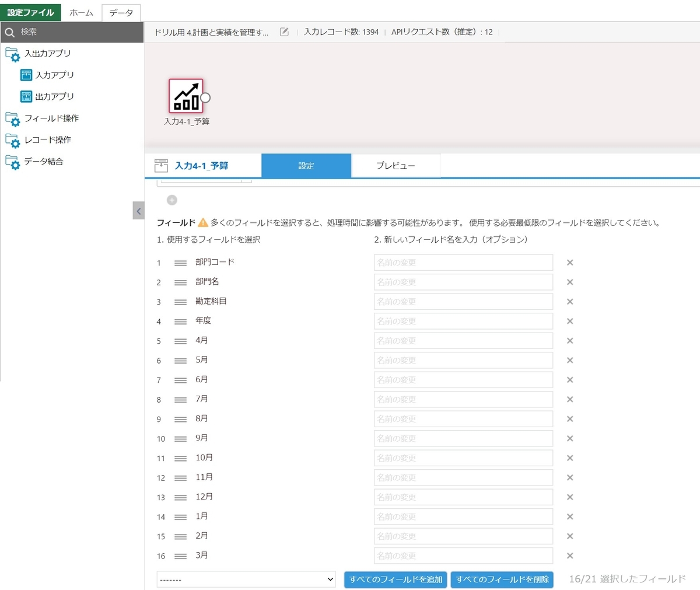The image size is (700, 590).
Task: Edit the flow name with pencil icon
Action: [284, 32]
